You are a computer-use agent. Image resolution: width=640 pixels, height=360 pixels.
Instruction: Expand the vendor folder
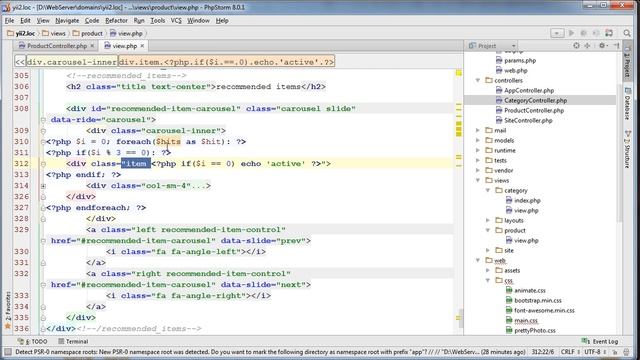[478, 170]
